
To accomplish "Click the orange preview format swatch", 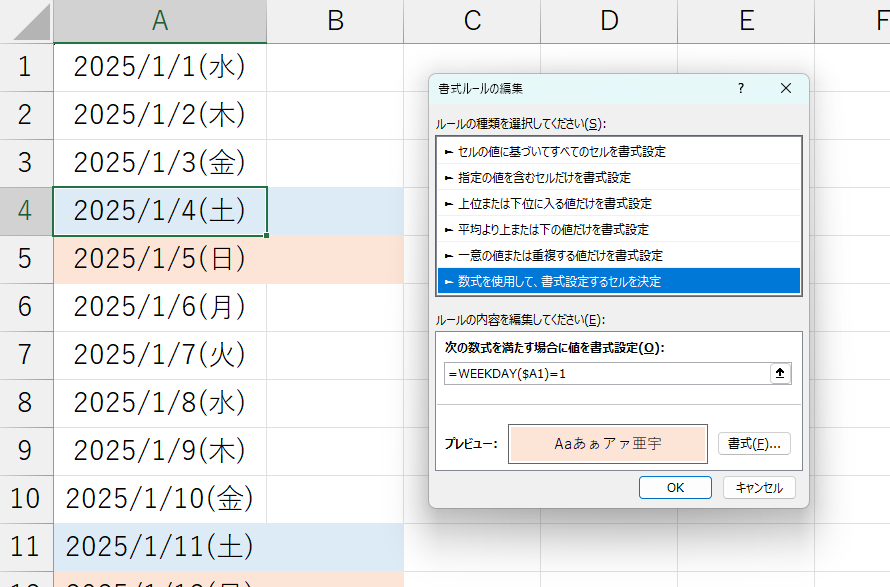I will click(608, 442).
